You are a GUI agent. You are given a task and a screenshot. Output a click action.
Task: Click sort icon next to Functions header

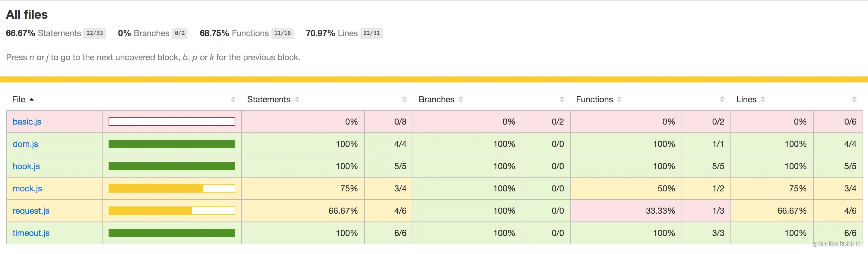click(x=619, y=100)
